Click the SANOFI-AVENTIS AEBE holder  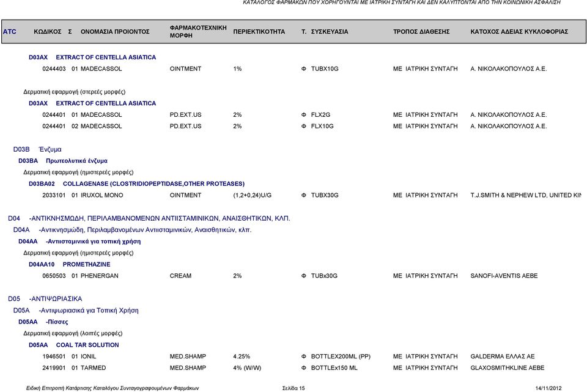(x=504, y=276)
